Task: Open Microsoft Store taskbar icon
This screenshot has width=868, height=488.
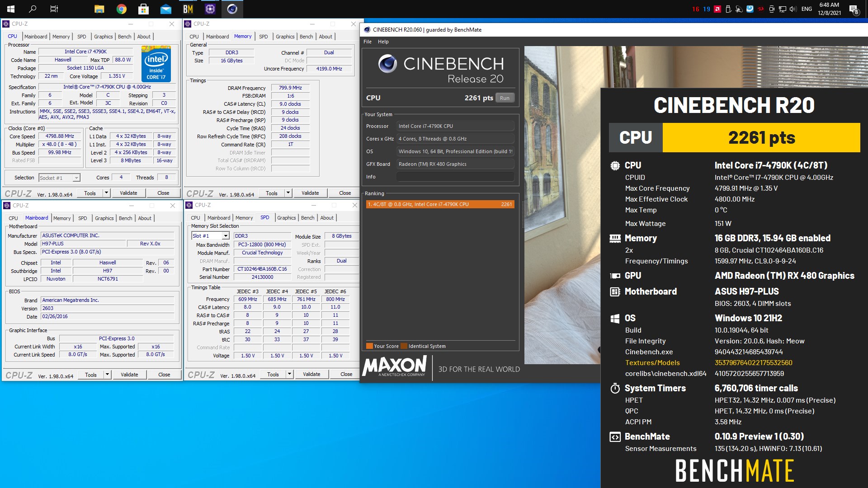Action: [143, 9]
